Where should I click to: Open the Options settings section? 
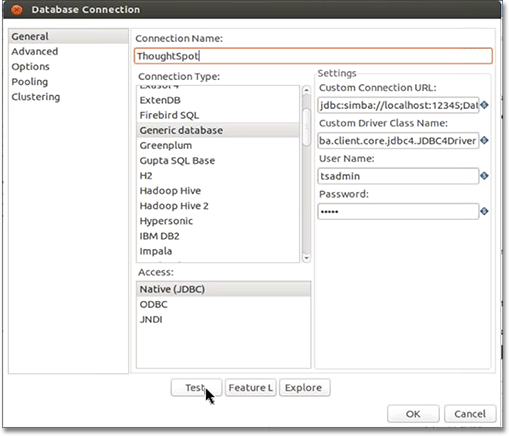68,67
